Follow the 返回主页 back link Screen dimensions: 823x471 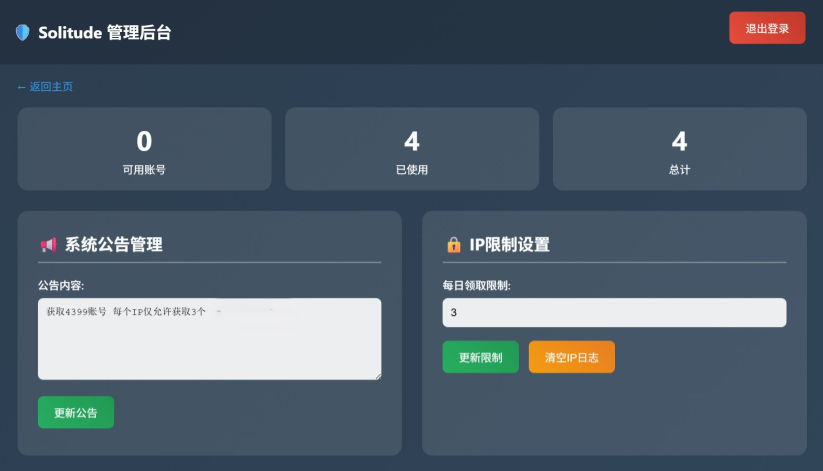pyautogui.click(x=45, y=87)
